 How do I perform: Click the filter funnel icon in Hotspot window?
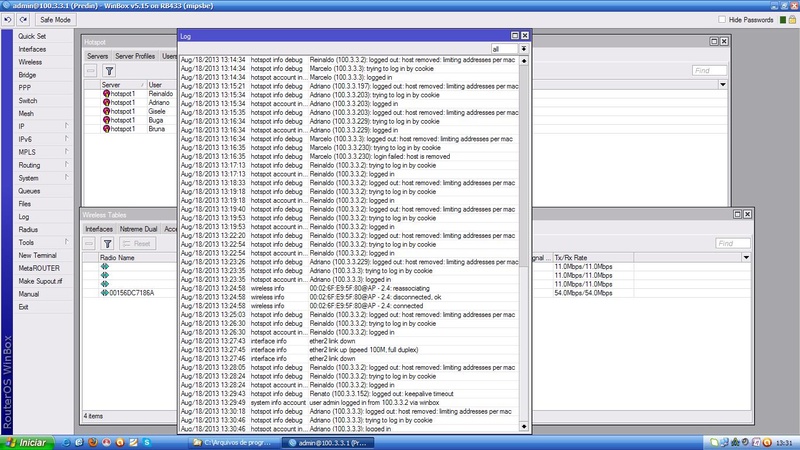coord(109,71)
